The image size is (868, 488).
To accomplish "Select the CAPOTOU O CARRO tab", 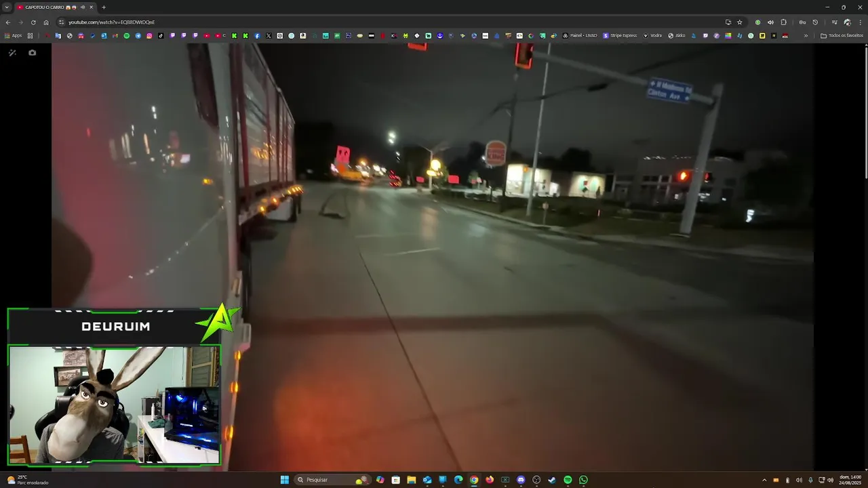I will tap(55, 7).
